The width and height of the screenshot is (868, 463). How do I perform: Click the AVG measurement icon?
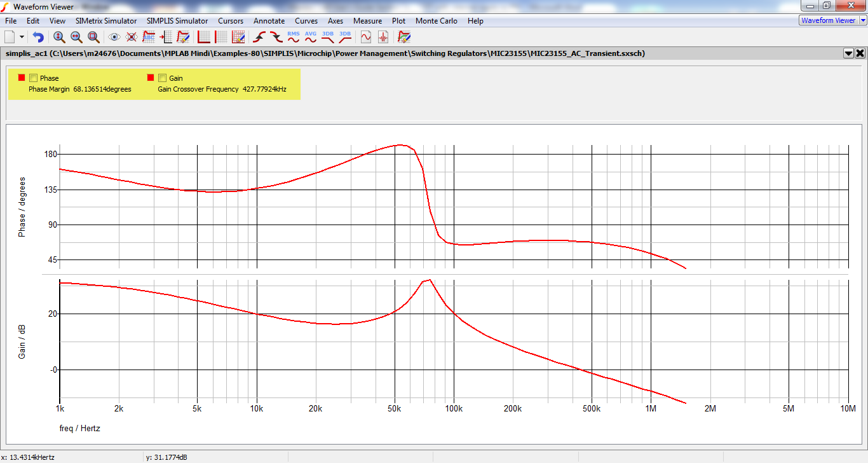point(311,37)
